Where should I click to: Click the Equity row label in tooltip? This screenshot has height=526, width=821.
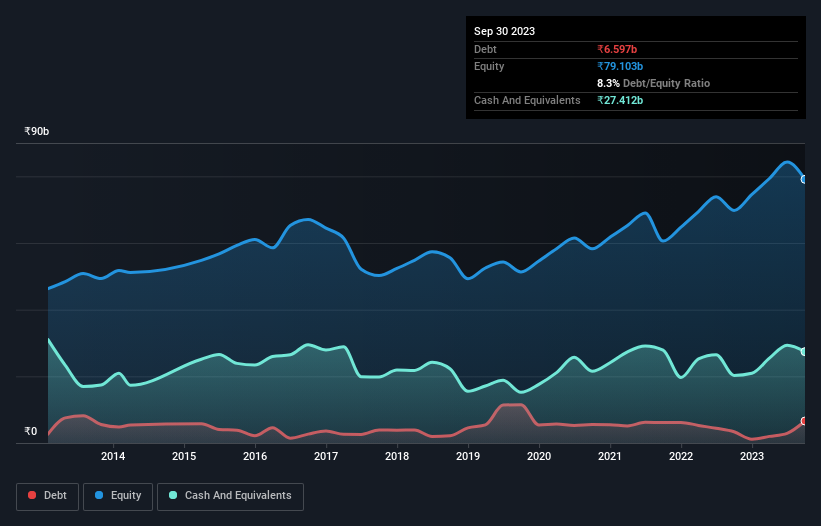click(489, 66)
